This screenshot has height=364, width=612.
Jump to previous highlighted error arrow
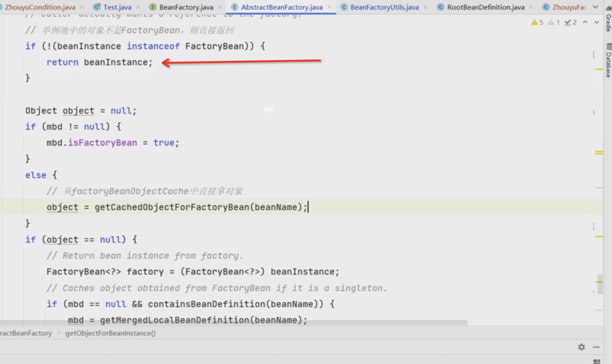click(585, 22)
